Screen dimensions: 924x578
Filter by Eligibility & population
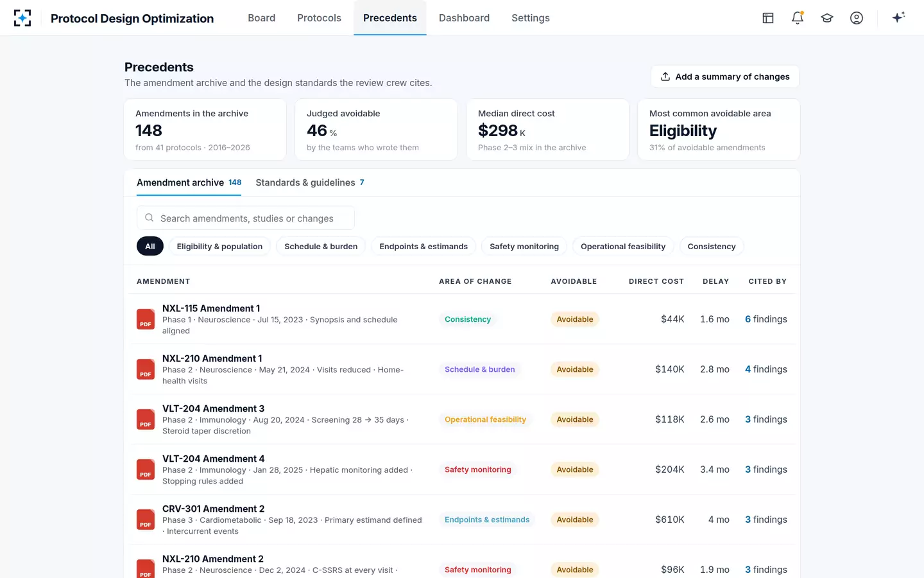pyautogui.click(x=219, y=246)
